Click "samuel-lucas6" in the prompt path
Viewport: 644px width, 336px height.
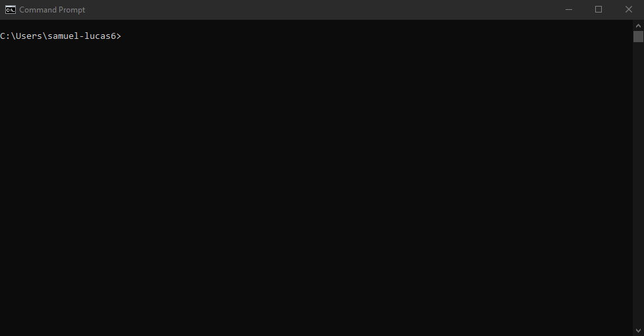point(82,36)
